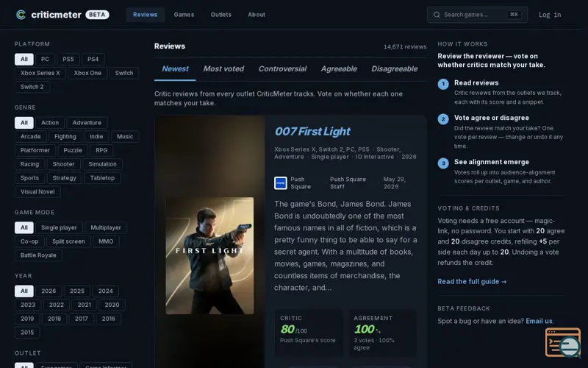Filter by Battle Royale mode
588x368 pixels.
[38, 255]
